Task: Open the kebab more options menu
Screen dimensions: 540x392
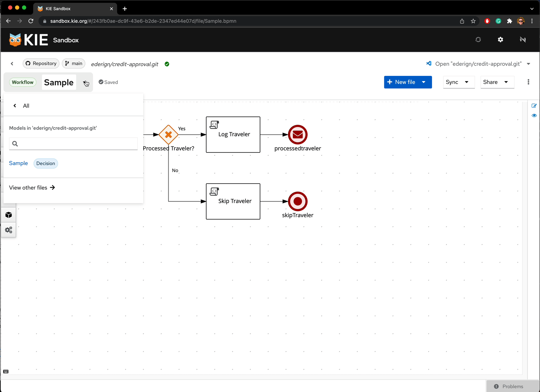Action: pos(528,82)
